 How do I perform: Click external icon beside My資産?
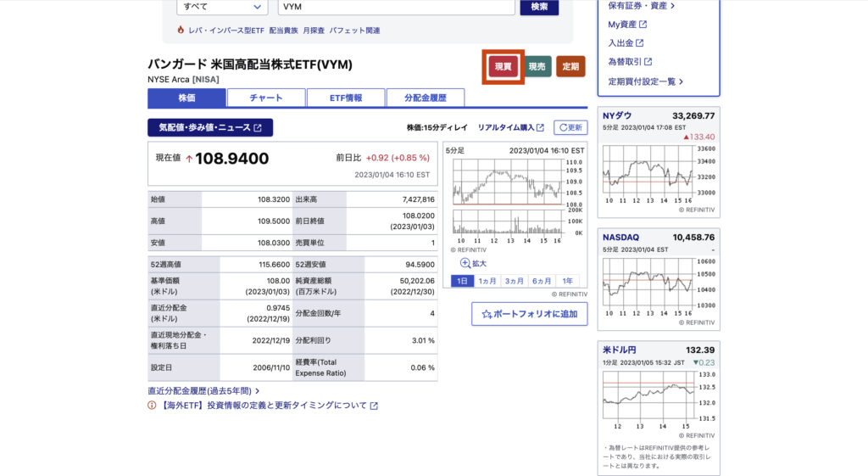(643, 25)
